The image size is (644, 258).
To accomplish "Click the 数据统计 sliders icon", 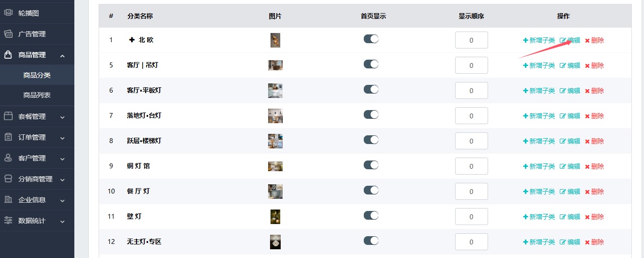I will [x=8, y=220].
